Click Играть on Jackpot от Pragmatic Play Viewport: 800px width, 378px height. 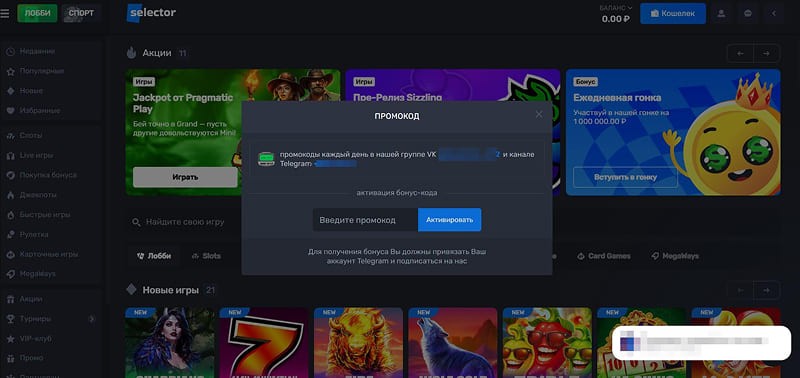(185, 177)
